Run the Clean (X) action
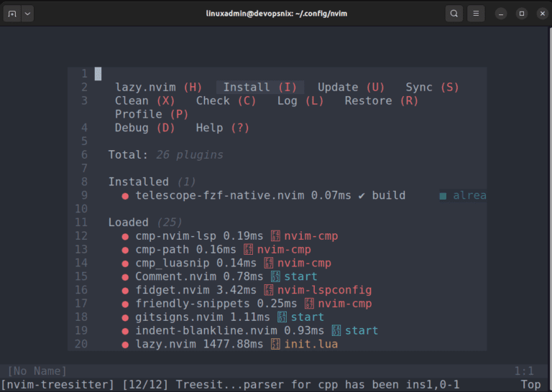Viewport: 552px width, 392px height. 144,101
